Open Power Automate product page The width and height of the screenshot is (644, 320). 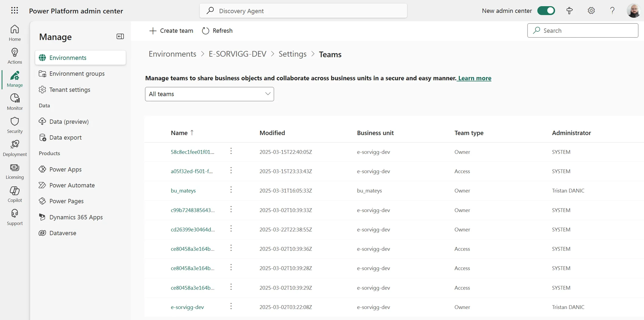pos(80,185)
